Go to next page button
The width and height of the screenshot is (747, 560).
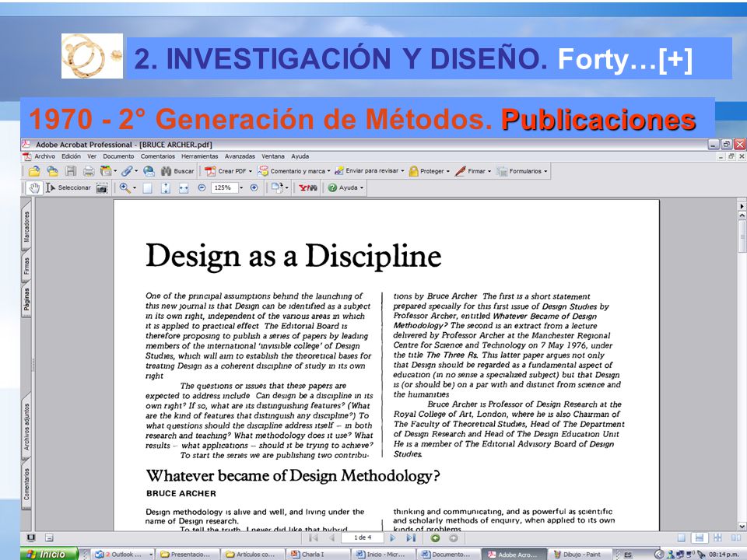pos(392,537)
